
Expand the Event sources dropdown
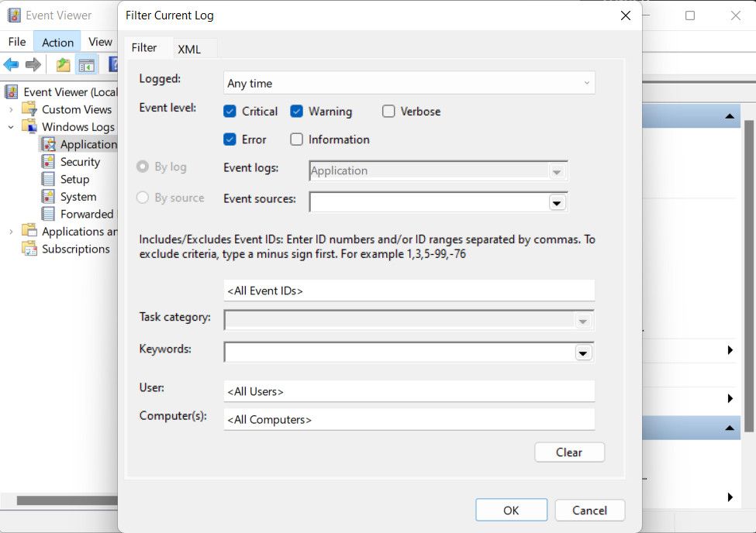pyautogui.click(x=556, y=202)
